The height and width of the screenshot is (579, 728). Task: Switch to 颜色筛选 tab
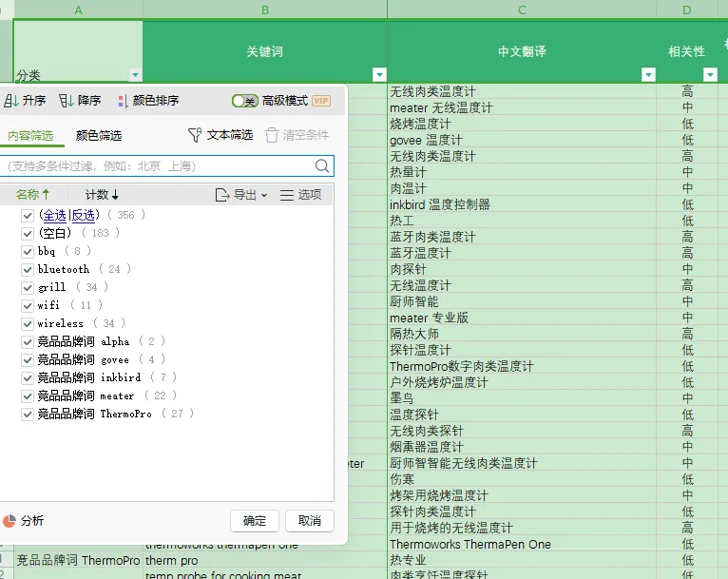[x=99, y=136]
